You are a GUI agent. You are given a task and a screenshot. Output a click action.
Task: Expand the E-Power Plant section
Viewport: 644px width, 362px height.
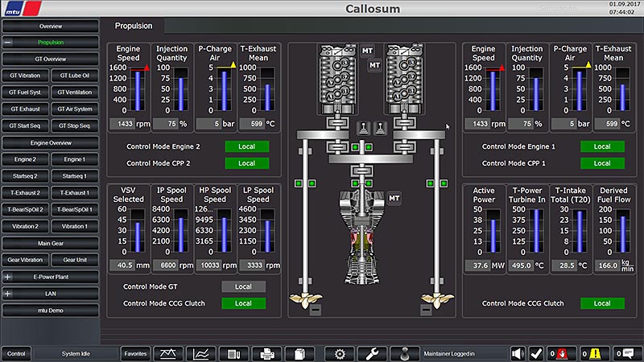8,278
